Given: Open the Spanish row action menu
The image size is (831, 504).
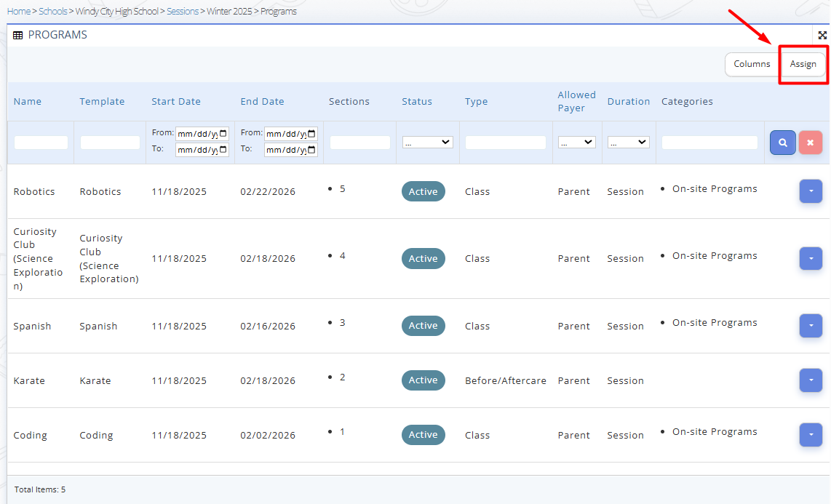Looking at the screenshot, I should tap(810, 325).
